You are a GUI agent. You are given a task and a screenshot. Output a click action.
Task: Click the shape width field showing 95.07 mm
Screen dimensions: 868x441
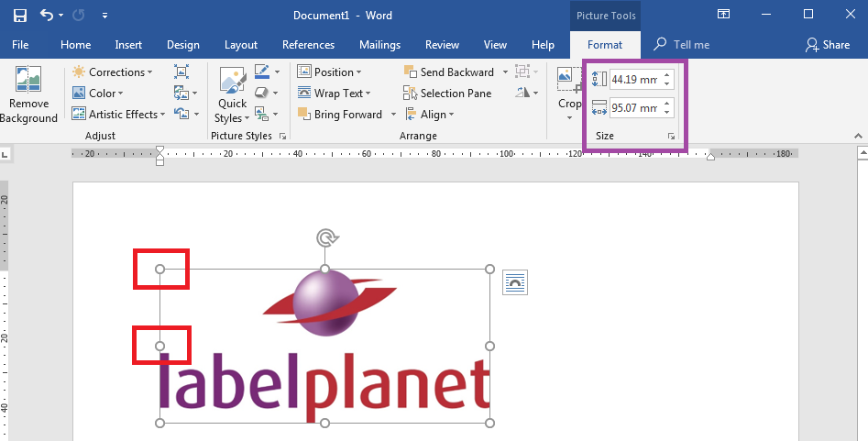(635, 108)
